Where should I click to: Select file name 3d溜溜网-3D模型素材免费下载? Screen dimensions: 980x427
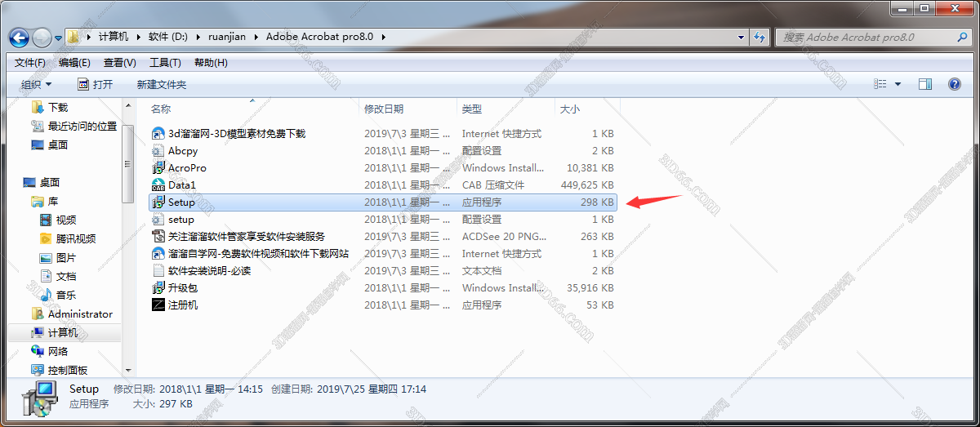(237, 133)
